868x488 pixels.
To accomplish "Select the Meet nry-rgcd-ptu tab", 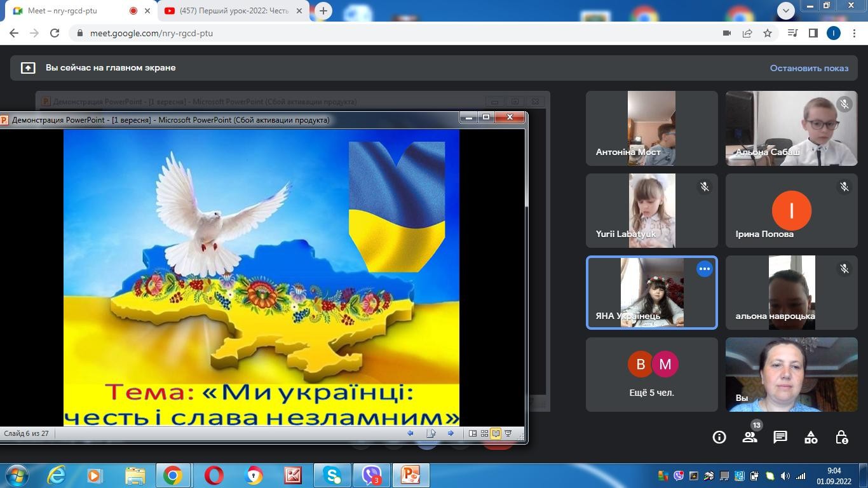I will pyautogui.click(x=70, y=11).
